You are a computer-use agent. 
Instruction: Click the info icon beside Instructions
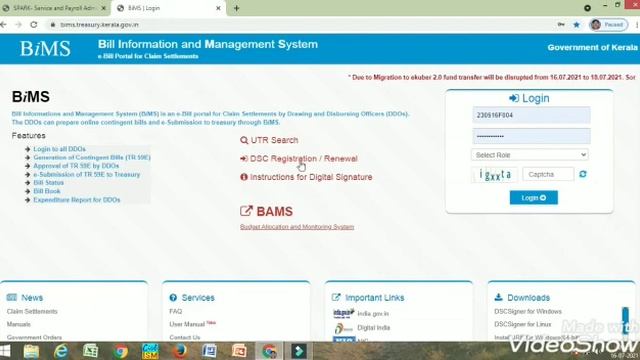pyautogui.click(x=244, y=177)
